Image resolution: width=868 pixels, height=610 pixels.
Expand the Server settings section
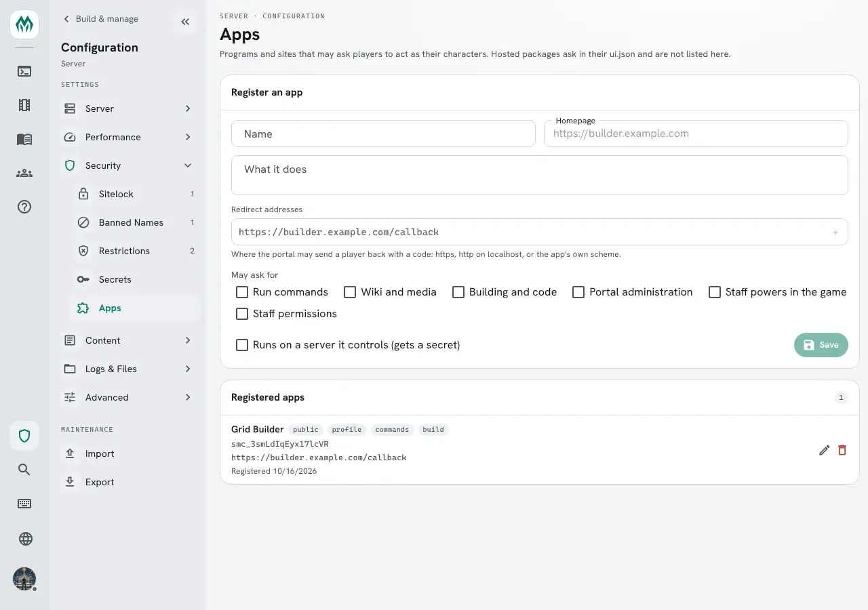(127, 108)
